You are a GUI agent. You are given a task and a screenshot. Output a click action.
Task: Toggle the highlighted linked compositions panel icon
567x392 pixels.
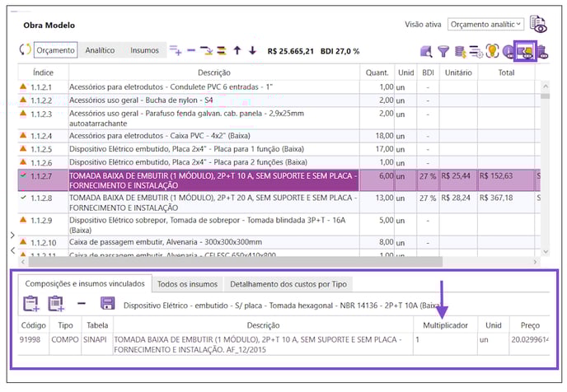coord(525,51)
